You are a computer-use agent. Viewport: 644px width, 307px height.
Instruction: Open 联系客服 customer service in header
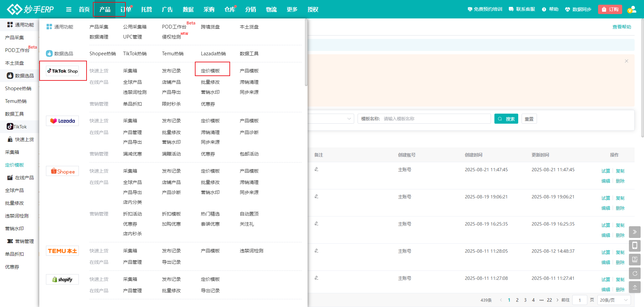click(x=522, y=9)
